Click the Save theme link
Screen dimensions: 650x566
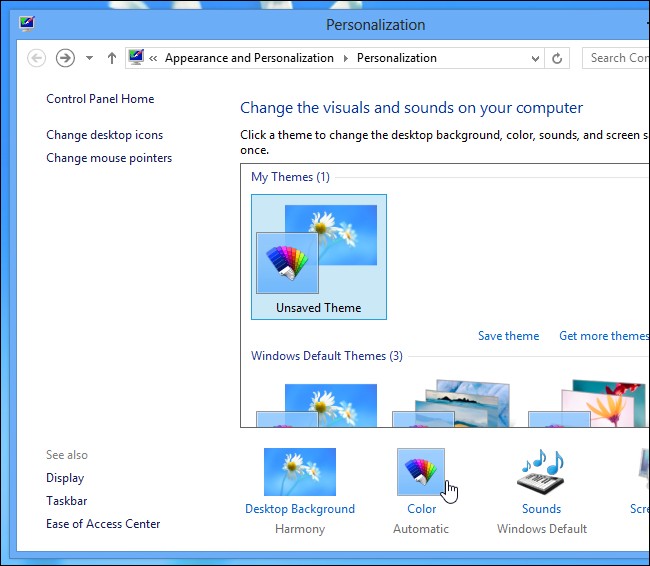coord(509,336)
